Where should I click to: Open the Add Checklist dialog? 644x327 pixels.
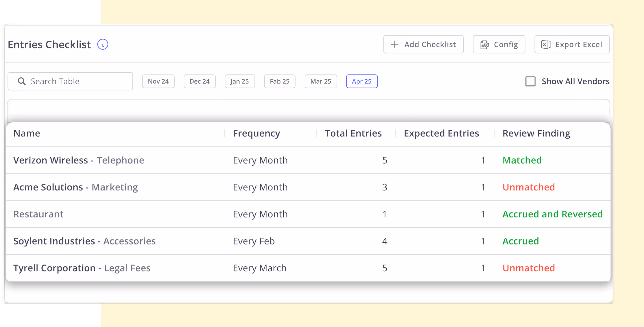[424, 44]
